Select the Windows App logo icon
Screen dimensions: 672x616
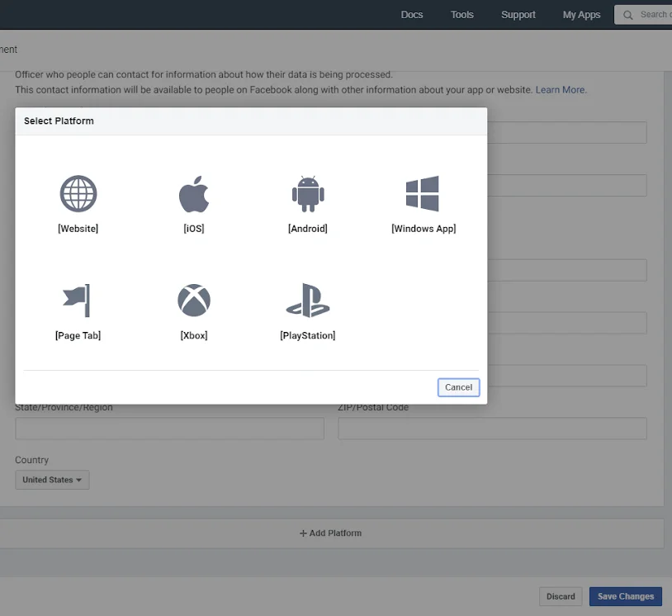422,194
